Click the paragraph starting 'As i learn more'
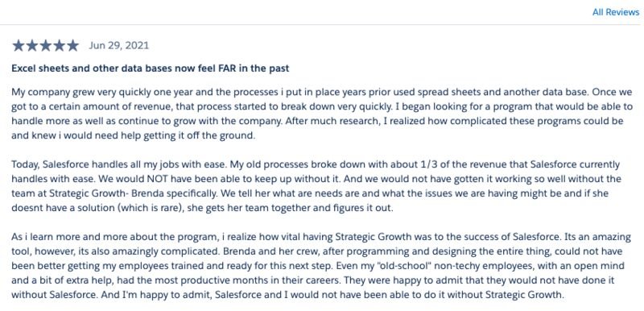 point(321,266)
